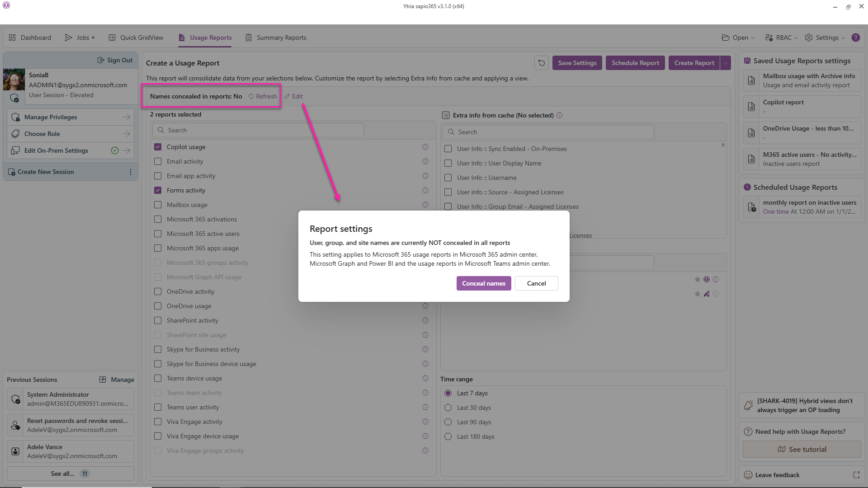Screen dimensions: 868x488
Task: Click the scheduled monthly report clock icon
Action: (x=751, y=207)
